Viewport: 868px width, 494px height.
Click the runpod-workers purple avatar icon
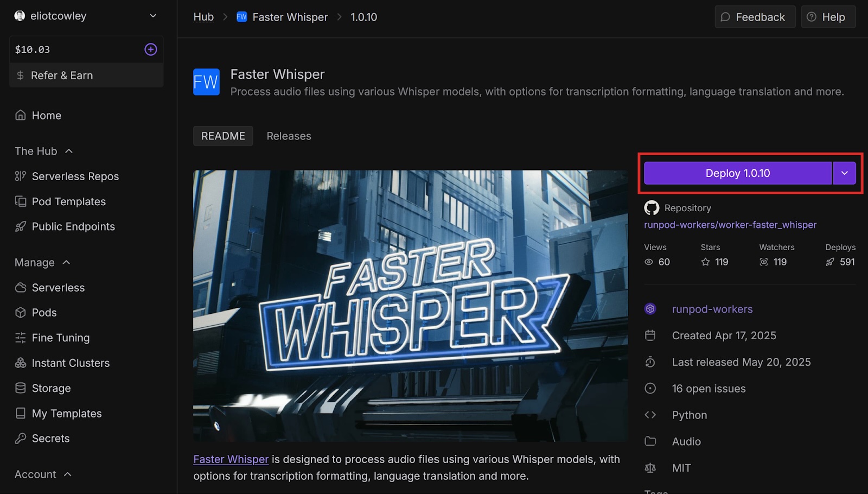[x=650, y=309]
